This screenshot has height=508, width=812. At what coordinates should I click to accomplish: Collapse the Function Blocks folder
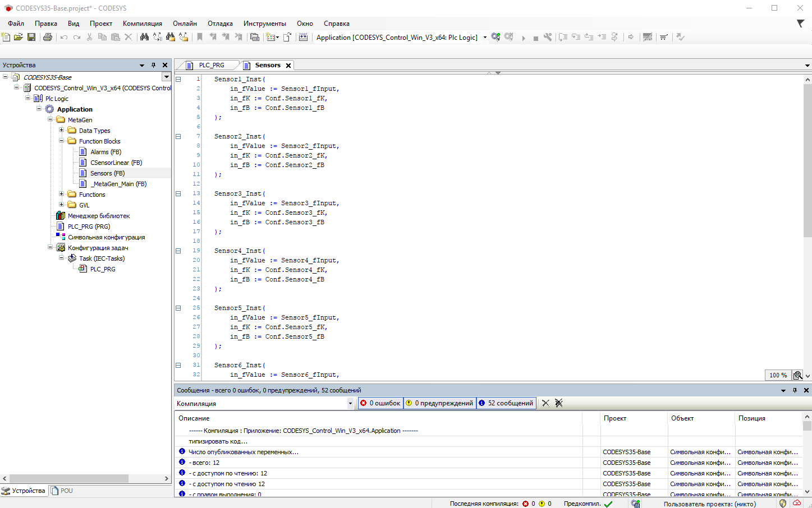tap(61, 141)
